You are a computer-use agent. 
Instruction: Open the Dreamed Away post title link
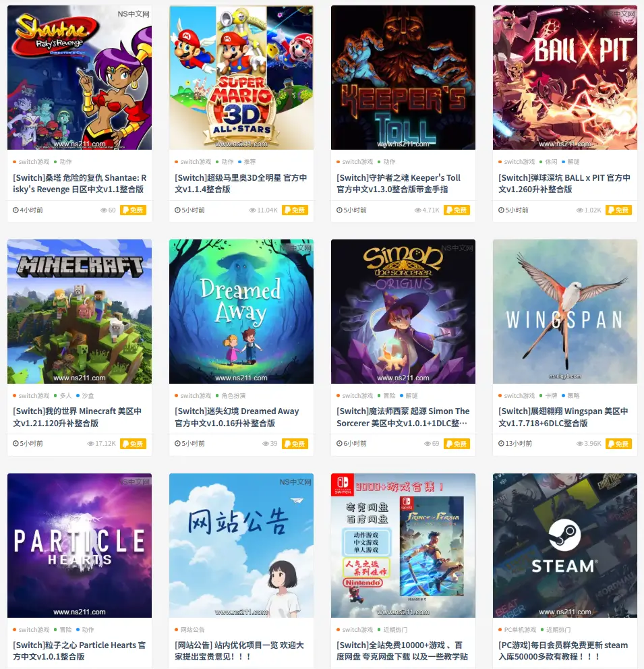tap(237, 417)
